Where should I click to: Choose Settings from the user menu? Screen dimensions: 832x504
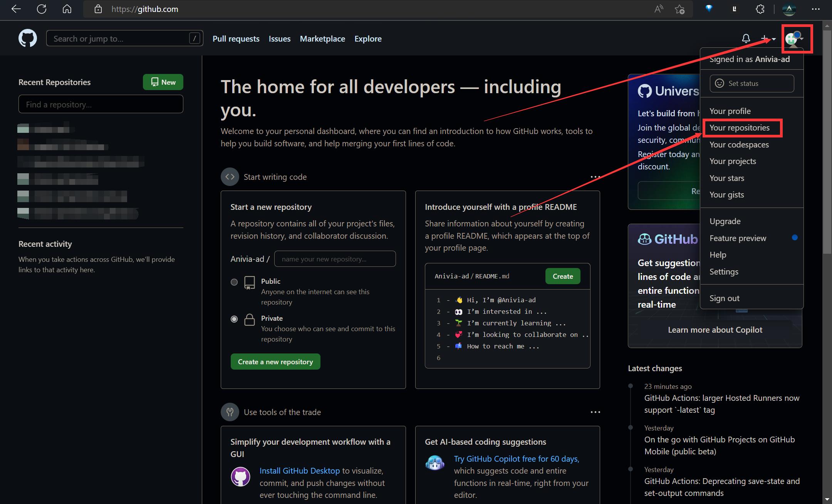click(724, 272)
